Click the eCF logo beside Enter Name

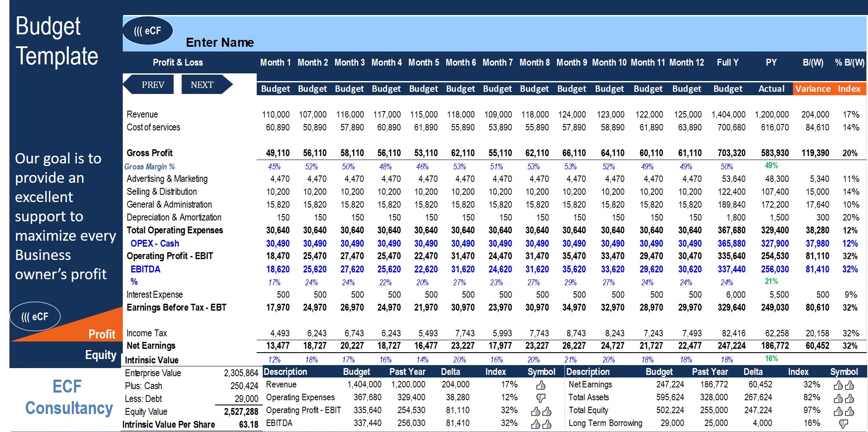point(148,31)
